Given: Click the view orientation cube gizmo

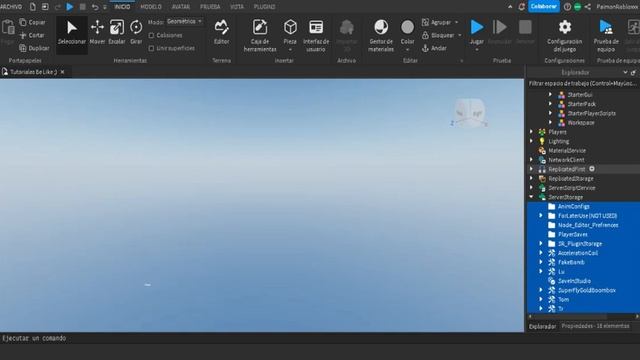Looking at the screenshot, I should [x=470, y=113].
